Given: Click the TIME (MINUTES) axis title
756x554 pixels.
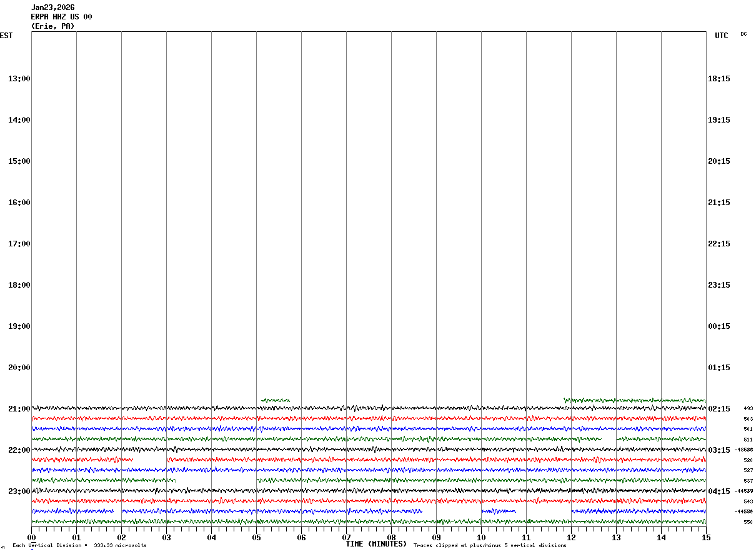Looking at the screenshot, I should [x=376, y=544].
